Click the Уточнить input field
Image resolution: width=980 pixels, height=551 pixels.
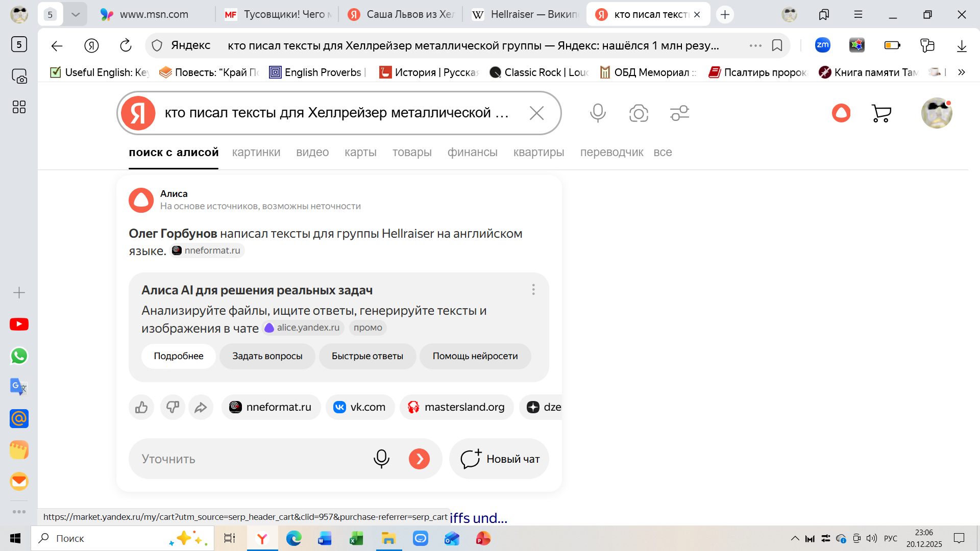pyautogui.click(x=250, y=459)
